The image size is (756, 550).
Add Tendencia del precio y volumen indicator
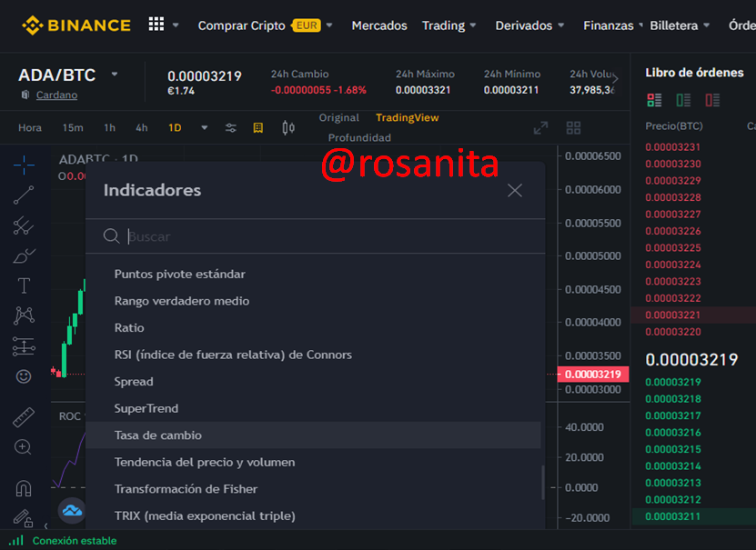click(313, 463)
